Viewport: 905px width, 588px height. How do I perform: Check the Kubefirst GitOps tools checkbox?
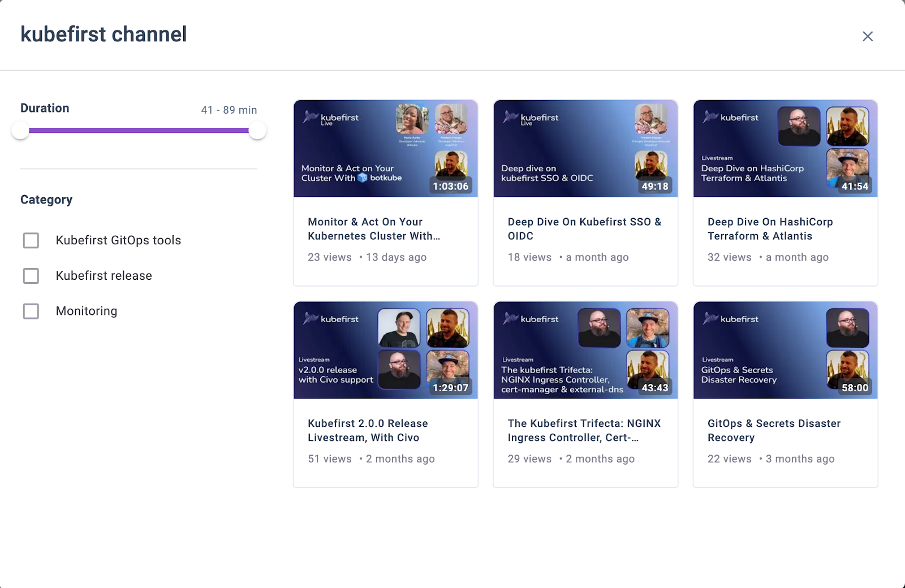(x=31, y=240)
